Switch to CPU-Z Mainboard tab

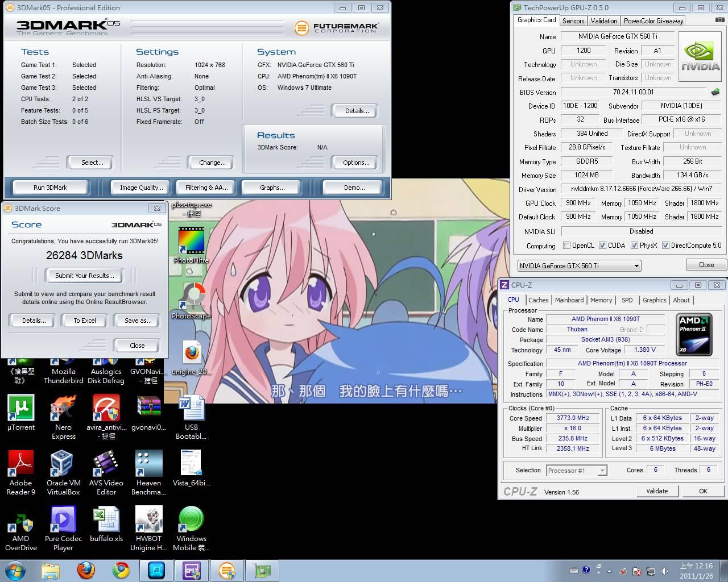click(569, 300)
